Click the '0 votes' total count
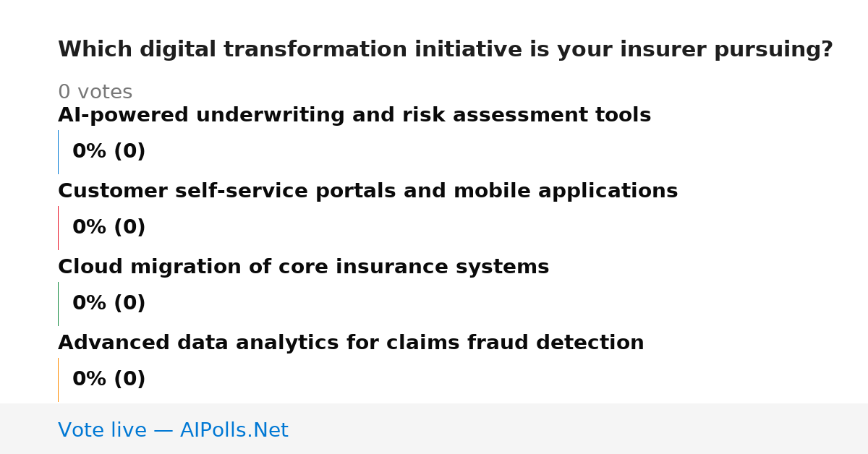This screenshot has height=454, width=868. (95, 93)
